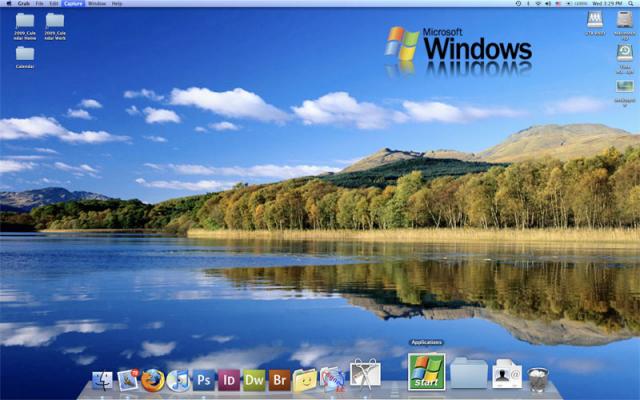Open the Window menu
Screen dimensions: 640x400
pyautogui.click(x=97, y=3)
